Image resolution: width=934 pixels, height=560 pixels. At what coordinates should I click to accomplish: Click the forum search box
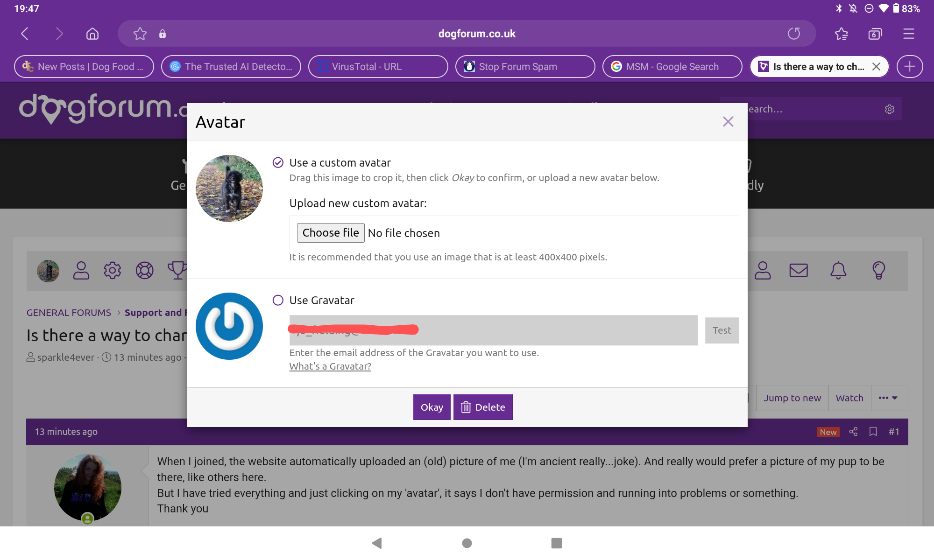coord(813,109)
